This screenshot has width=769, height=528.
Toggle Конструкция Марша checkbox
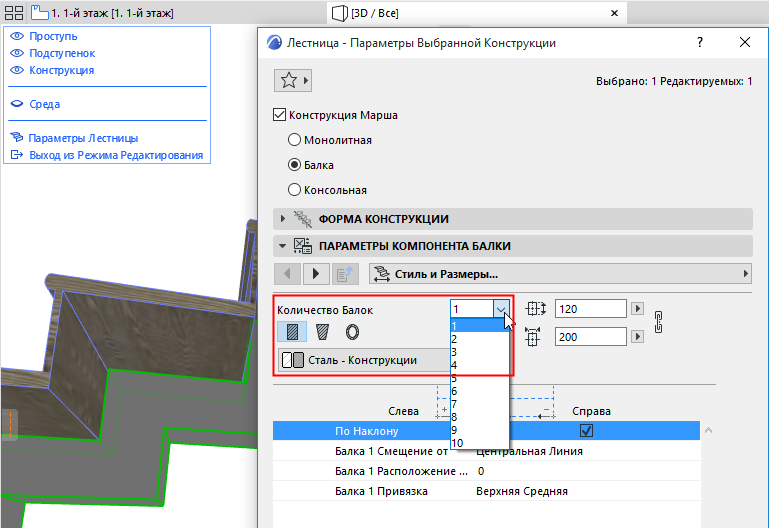pyautogui.click(x=279, y=115)
